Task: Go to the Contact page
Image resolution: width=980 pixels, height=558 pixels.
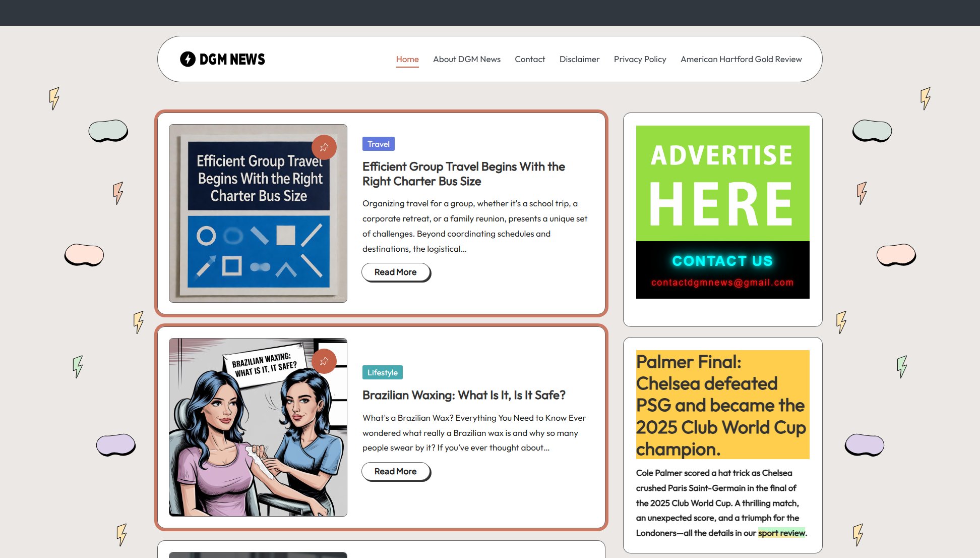Action: tap(529, 59)
